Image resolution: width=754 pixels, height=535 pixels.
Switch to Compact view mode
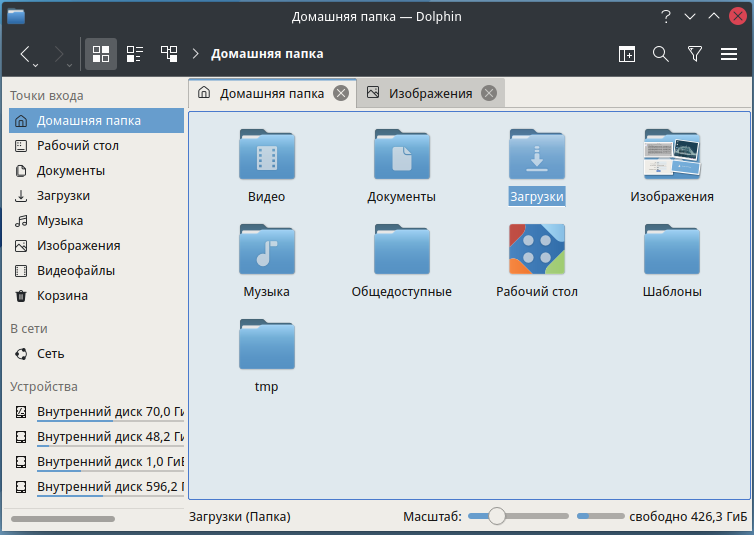[x=135, y=54]
